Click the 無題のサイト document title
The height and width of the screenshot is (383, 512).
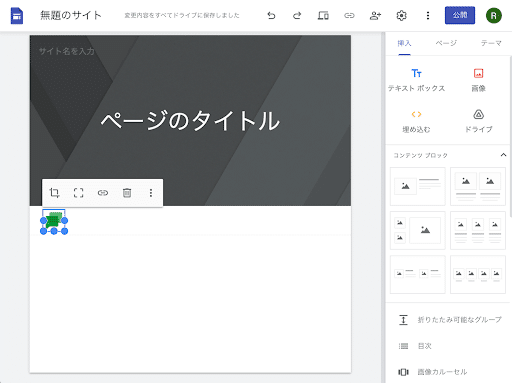pyautogui.click(x=71, y=15)
